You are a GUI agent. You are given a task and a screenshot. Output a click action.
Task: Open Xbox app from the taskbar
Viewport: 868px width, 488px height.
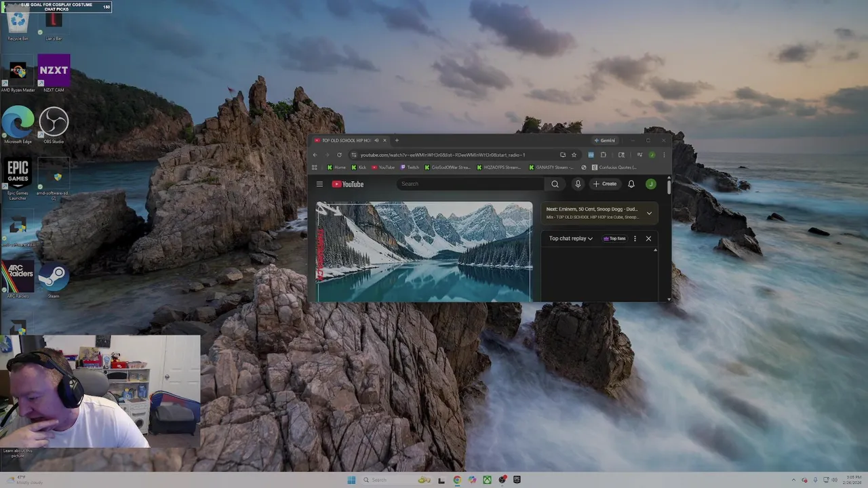(x=487, y=480)
